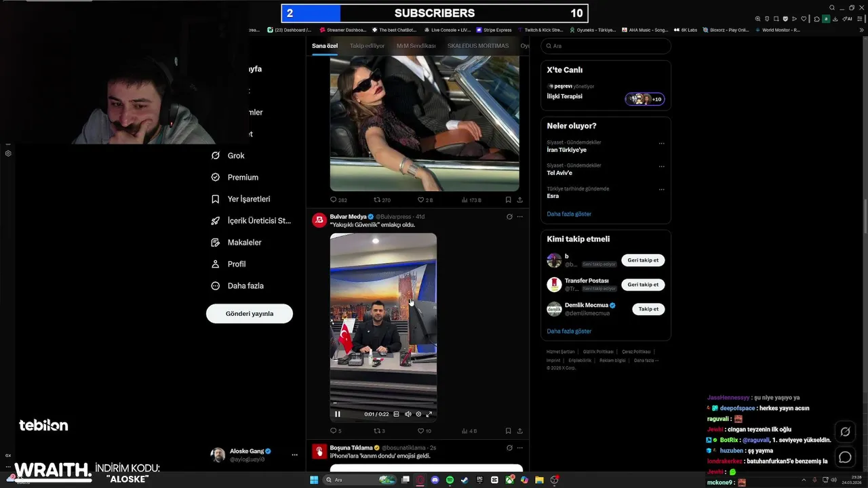Open Grok from the X sidebar
The image size is (868, 488).
227,156
